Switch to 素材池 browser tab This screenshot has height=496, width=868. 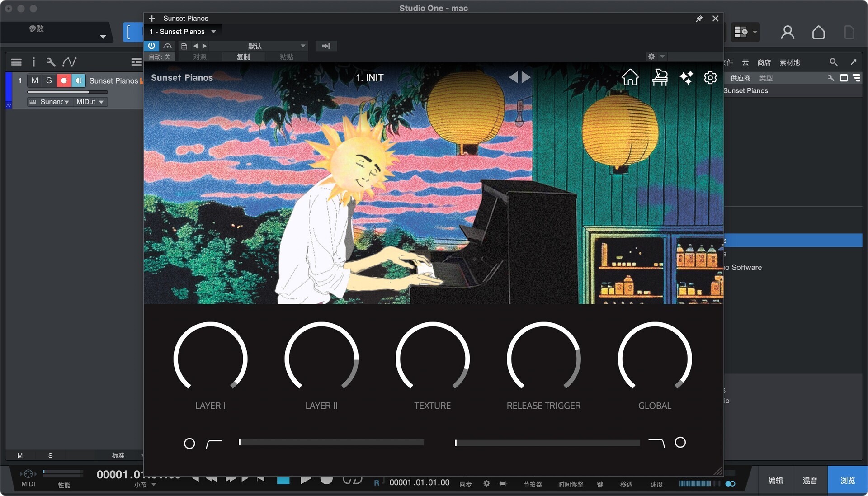pyautogui.click(x=790, y=62)
